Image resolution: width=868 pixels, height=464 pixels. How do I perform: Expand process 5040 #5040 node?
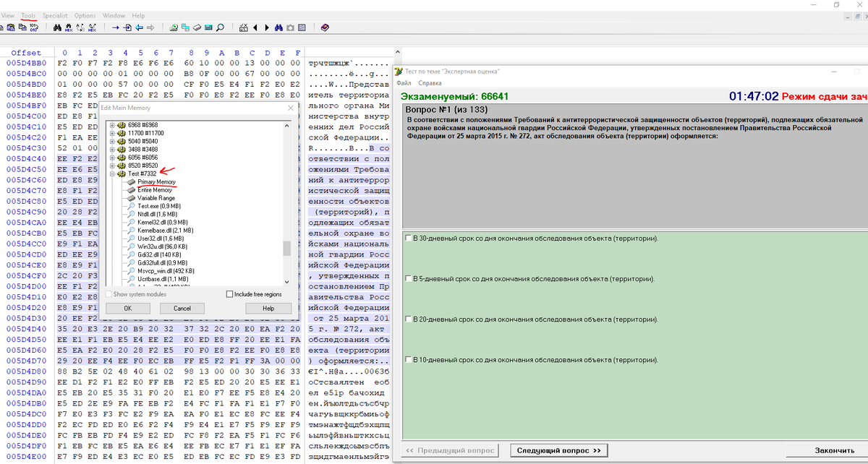[113, 142]
